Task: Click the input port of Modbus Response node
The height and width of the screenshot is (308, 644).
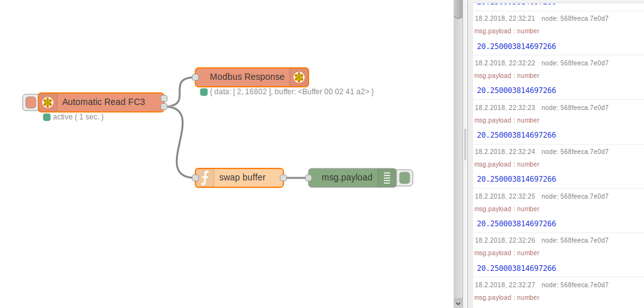Action: coord(195,77)
